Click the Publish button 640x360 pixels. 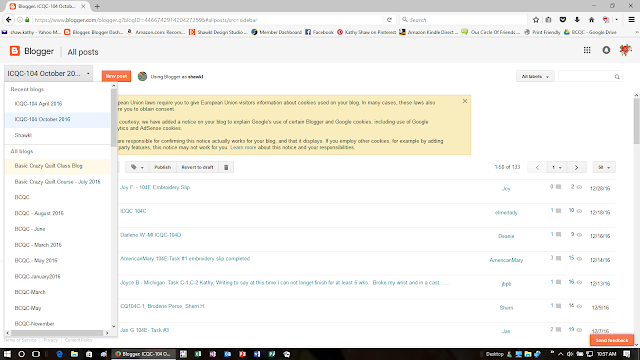pos(162,167)
